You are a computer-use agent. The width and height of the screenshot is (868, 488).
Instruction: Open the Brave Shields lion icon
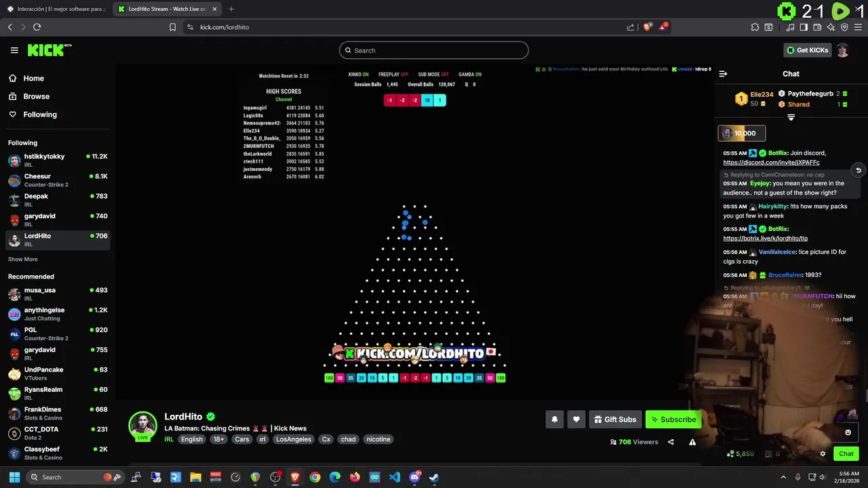pos(647,27)
